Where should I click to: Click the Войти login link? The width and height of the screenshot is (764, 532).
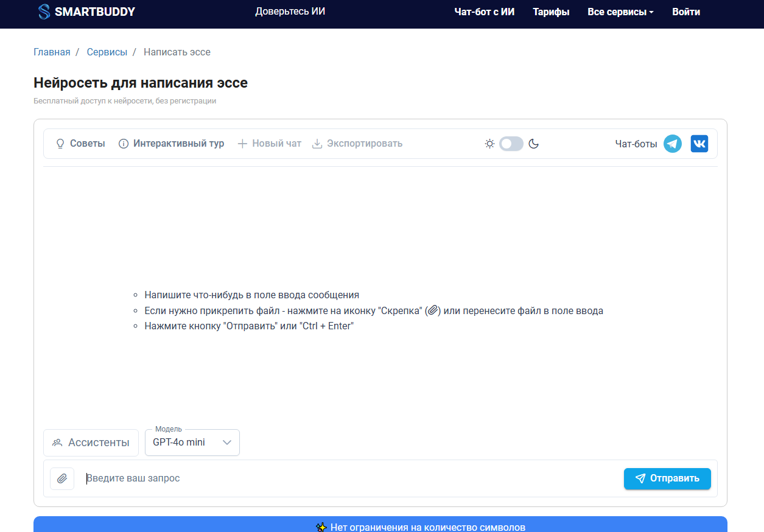point(685,12)
